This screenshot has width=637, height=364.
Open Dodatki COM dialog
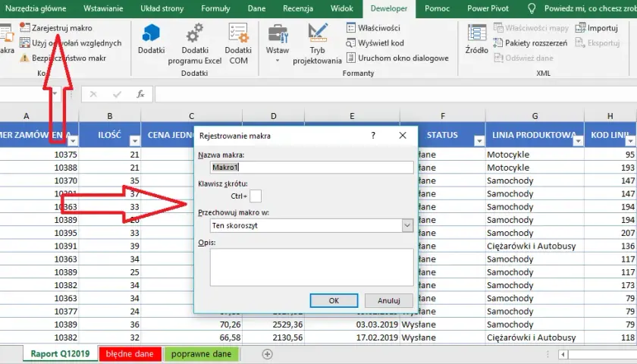pyautogui.click(x=238, y=44)
